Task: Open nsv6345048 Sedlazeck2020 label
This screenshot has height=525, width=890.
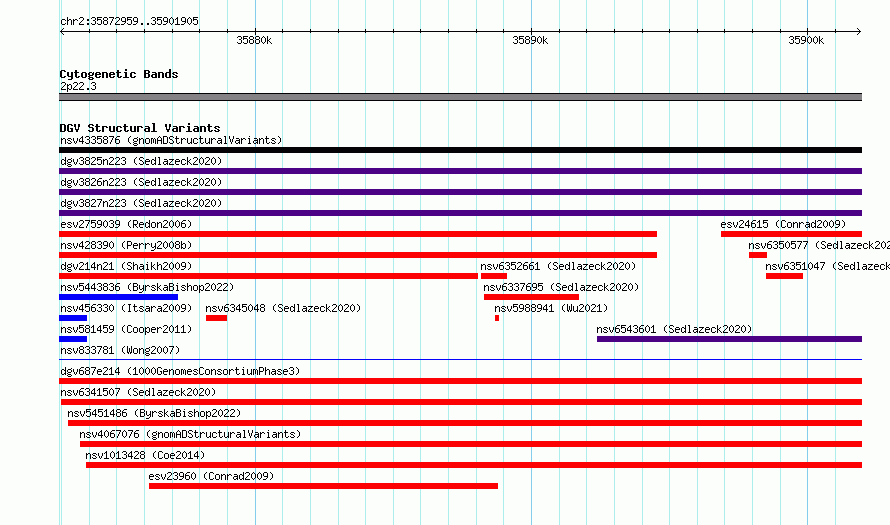Action: tap(283, 308)
